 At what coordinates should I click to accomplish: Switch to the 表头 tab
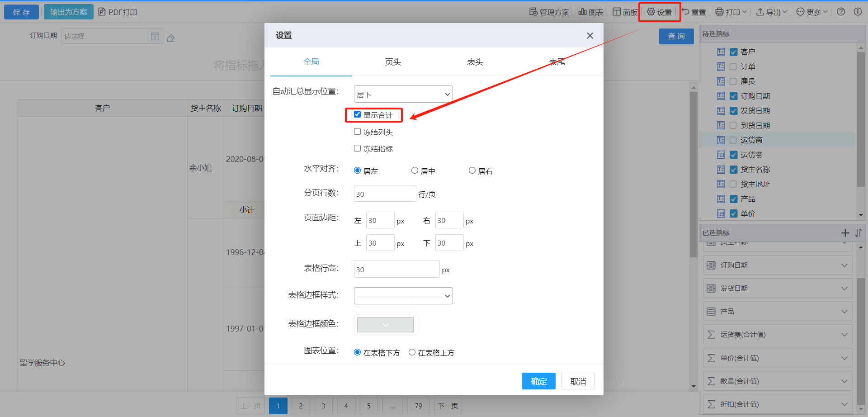(x=475, y=62)
